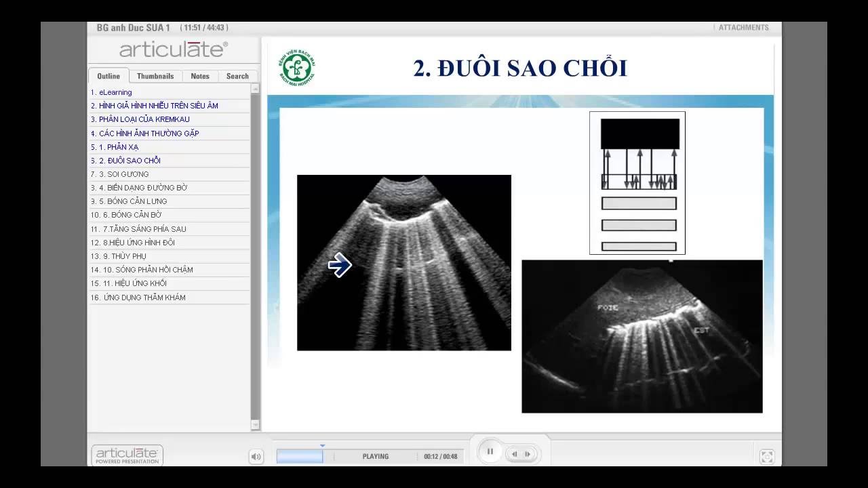Viewport: 868px width, 488px height.
Task: Switch to the Outline tab
Action: [108, 76]
